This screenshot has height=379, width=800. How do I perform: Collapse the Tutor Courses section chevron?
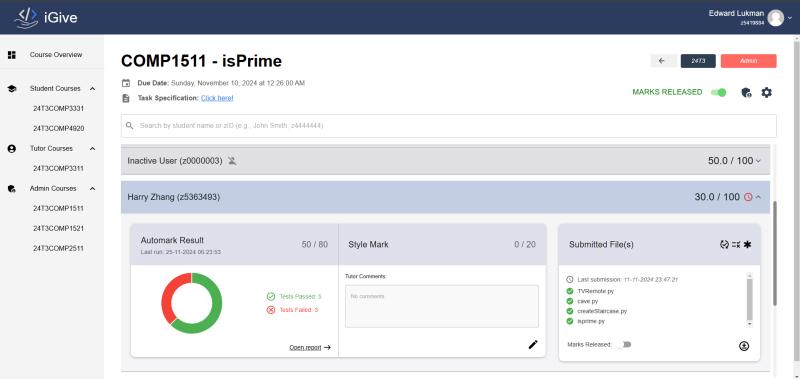[92, 149]
